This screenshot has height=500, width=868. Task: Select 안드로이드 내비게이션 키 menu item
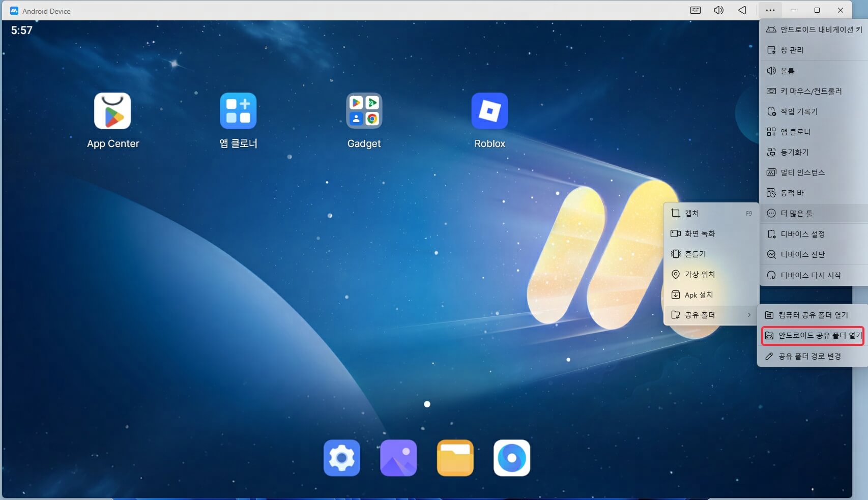pos(814,30)
